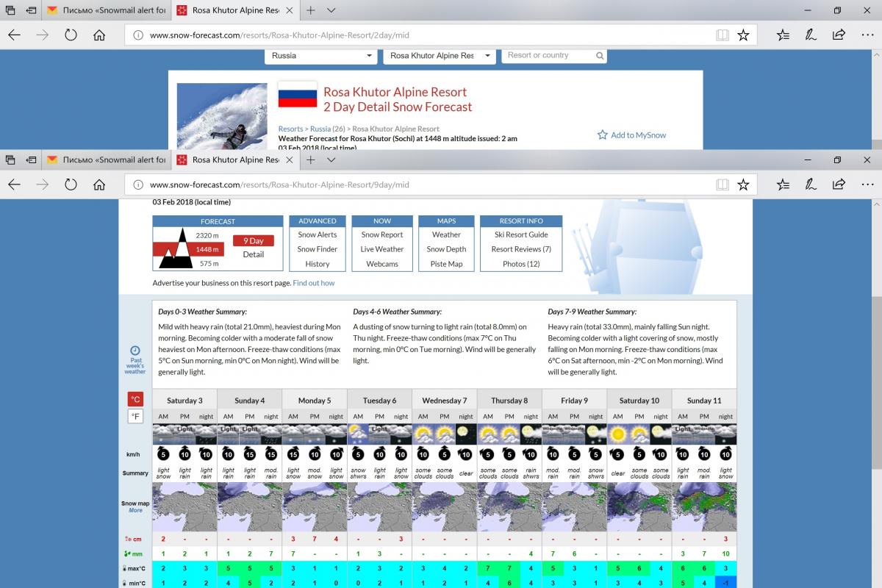Open Webcams link
Image resolution: width=882 pixels, height=588 pixels.
(x=382, y=264)
